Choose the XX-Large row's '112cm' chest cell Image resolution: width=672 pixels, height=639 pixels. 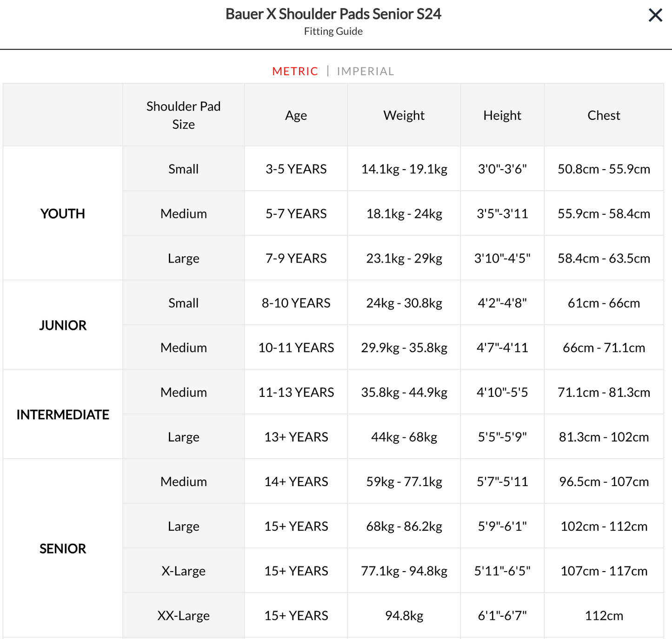pyautogui.click(x=604, y=615)
